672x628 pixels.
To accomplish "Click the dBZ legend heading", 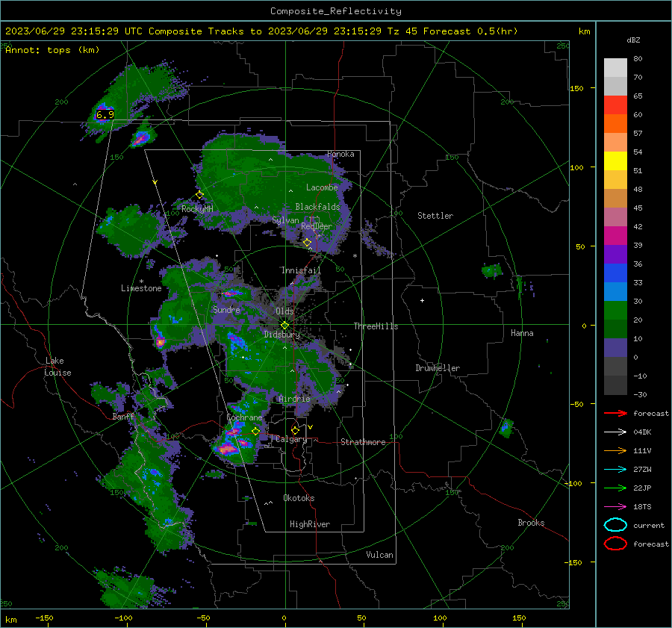I will 633,40.
